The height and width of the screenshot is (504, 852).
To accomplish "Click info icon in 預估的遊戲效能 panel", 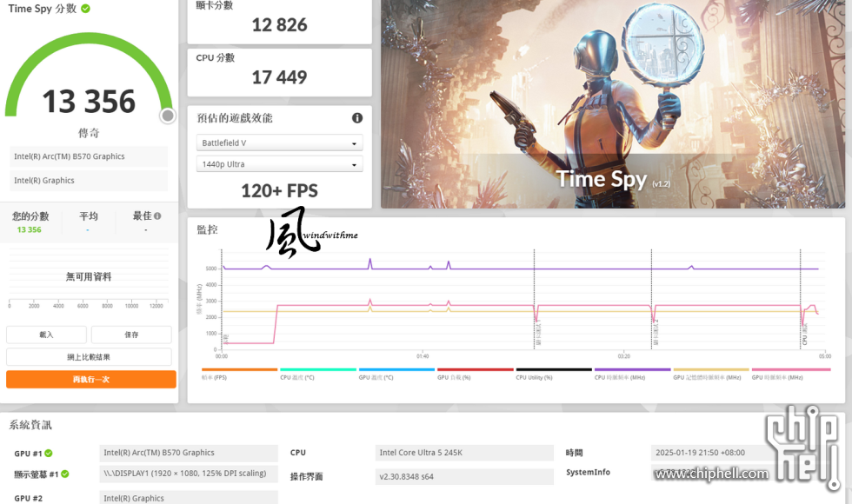I will [x=357, y=118].
